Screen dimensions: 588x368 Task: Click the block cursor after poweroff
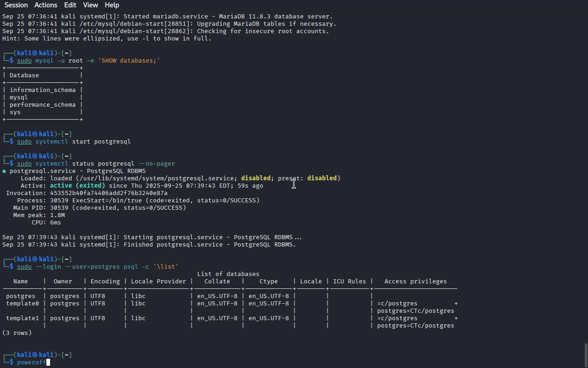pos(48,362)
